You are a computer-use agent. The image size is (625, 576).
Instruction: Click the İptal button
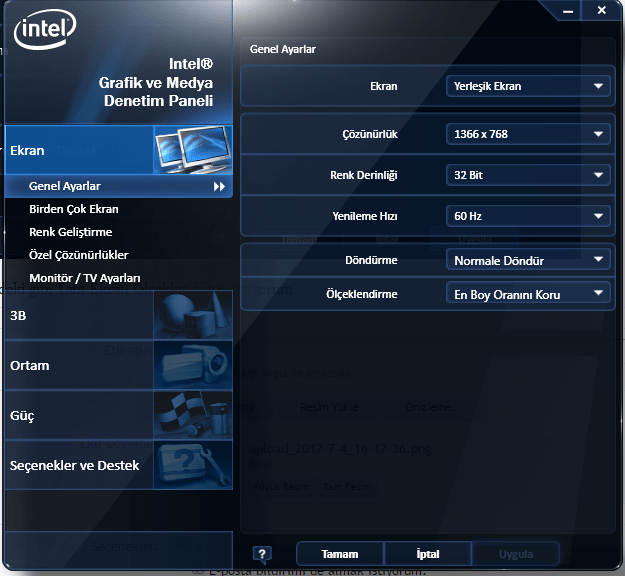point(428,554)
